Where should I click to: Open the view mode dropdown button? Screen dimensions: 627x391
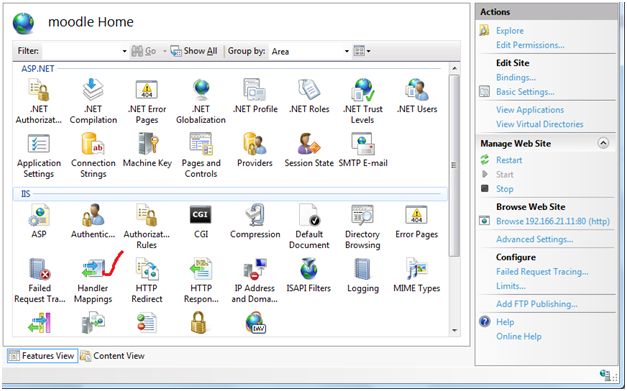tap(362, 51)
